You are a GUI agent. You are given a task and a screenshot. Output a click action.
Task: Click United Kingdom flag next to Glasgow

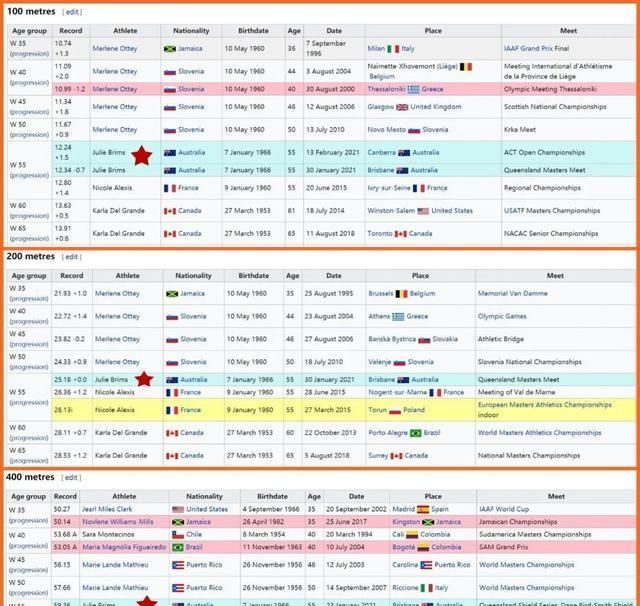402,107
